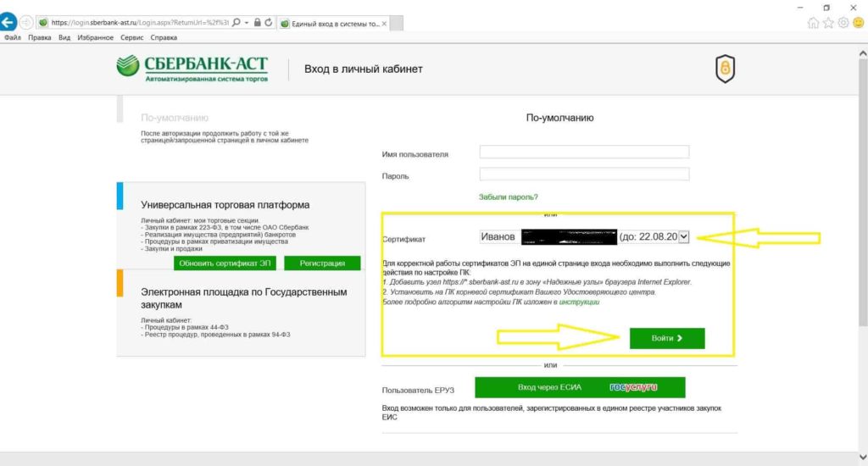Screen dimensions: 868x466
Task: Open favorites star icon
Action: pyautogui.click(x=828, y=23)
